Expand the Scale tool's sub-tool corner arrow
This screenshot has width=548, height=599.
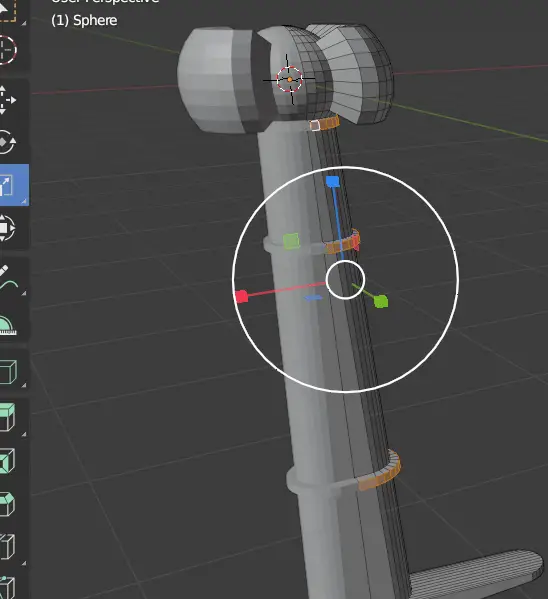coord(24,201)
